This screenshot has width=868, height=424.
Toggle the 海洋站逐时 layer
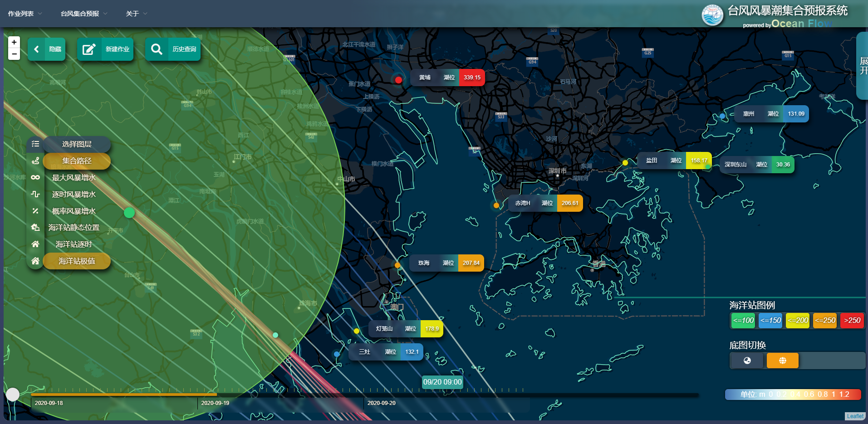click(74, 244)
